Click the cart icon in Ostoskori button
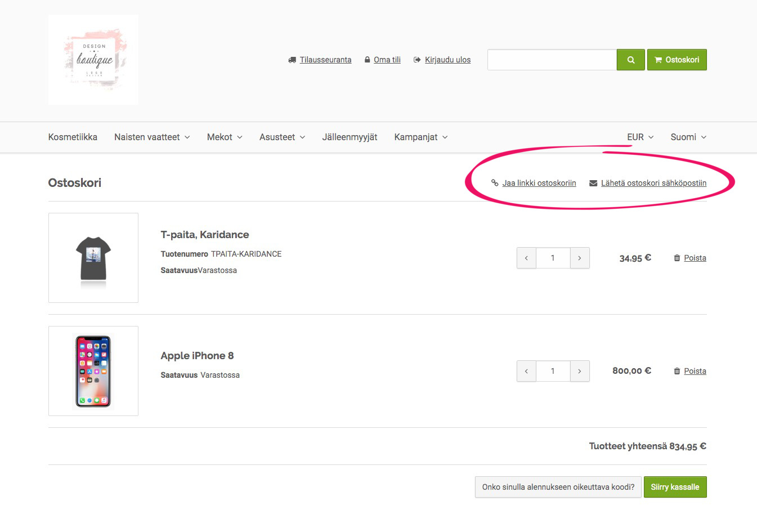Screen dimensions: 757x532 click(x=658, y=60)
